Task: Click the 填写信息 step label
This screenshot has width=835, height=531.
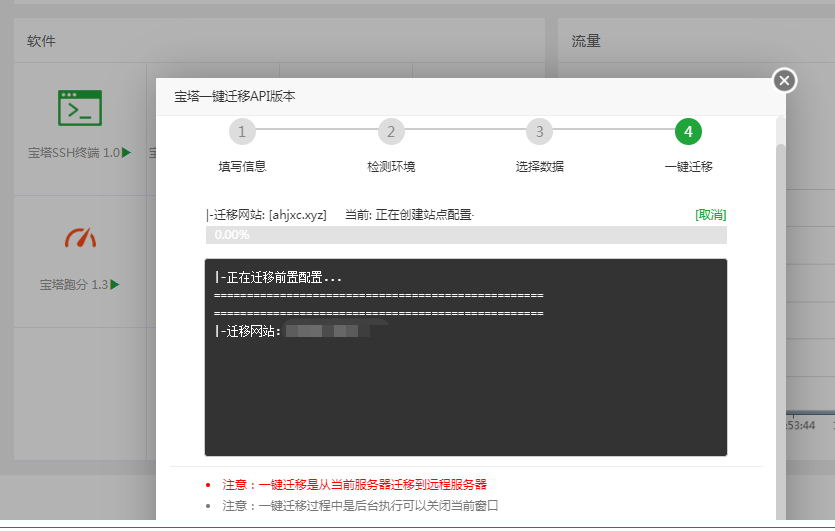Action: [242, 167]
